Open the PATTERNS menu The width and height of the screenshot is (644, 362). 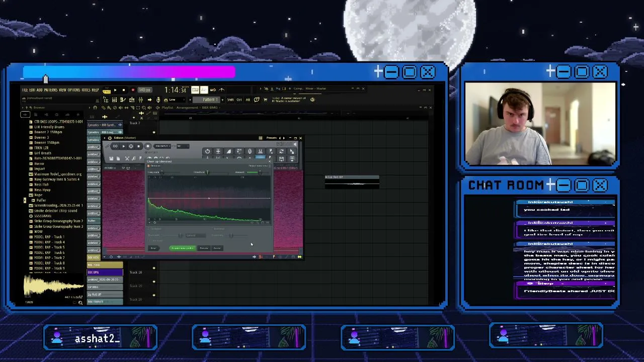(x=50, y=90)
